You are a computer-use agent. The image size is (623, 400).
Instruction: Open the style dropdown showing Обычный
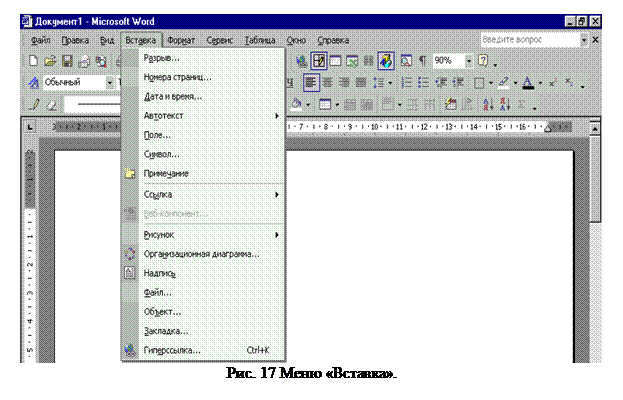(x=110, y=83)
